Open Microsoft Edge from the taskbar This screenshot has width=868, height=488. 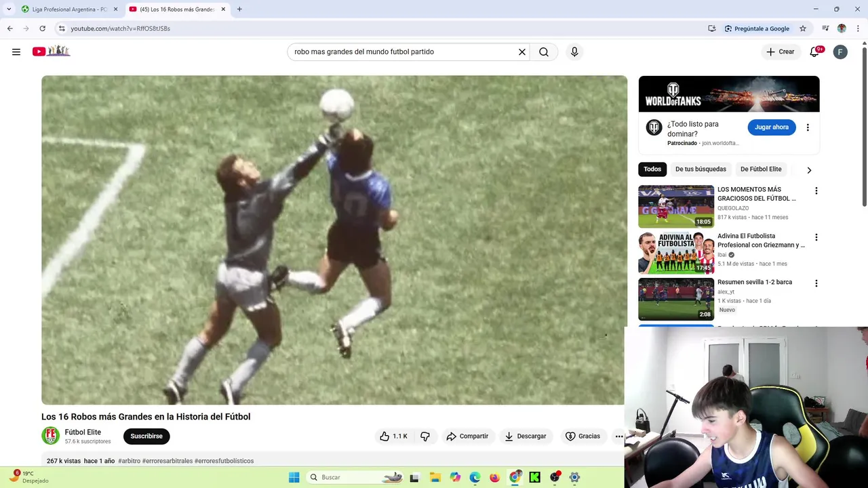tap(475, 477)
